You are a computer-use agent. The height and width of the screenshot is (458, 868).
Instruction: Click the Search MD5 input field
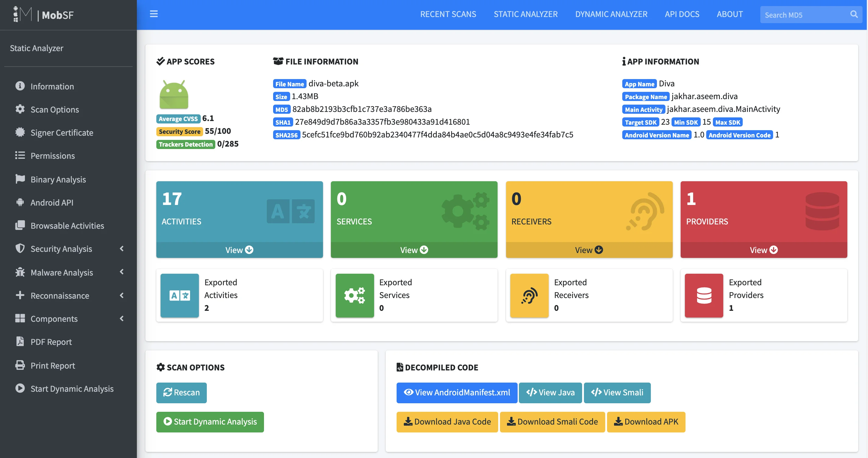click(802, 15)
